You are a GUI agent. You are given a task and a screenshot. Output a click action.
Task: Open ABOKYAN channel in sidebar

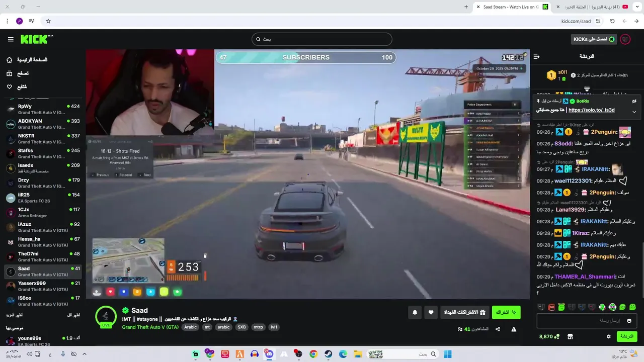[x=43, y=124]
